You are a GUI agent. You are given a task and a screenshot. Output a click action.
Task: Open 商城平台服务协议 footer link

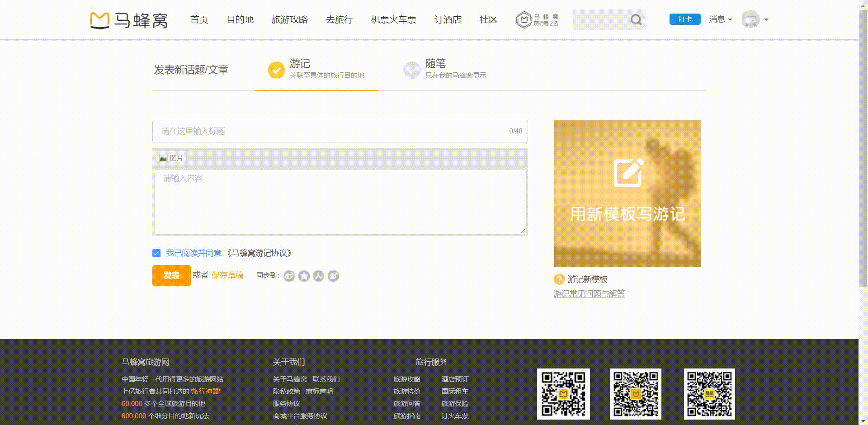click(300, 416)
